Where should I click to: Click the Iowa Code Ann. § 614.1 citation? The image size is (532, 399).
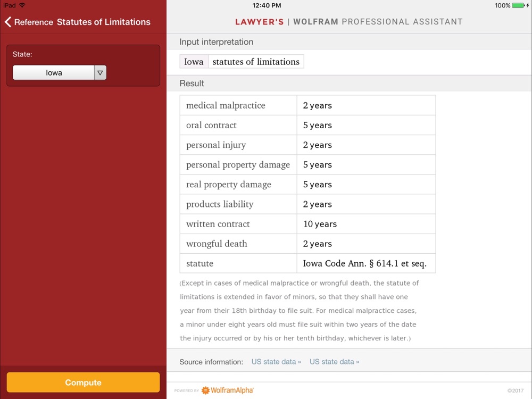coord(365,263)
